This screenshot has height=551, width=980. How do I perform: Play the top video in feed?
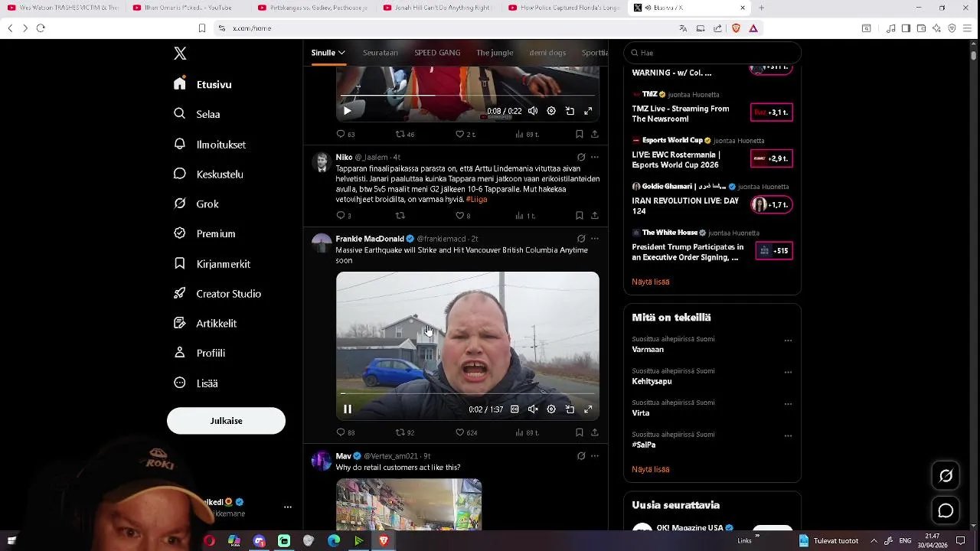click(x=347, y=111)
